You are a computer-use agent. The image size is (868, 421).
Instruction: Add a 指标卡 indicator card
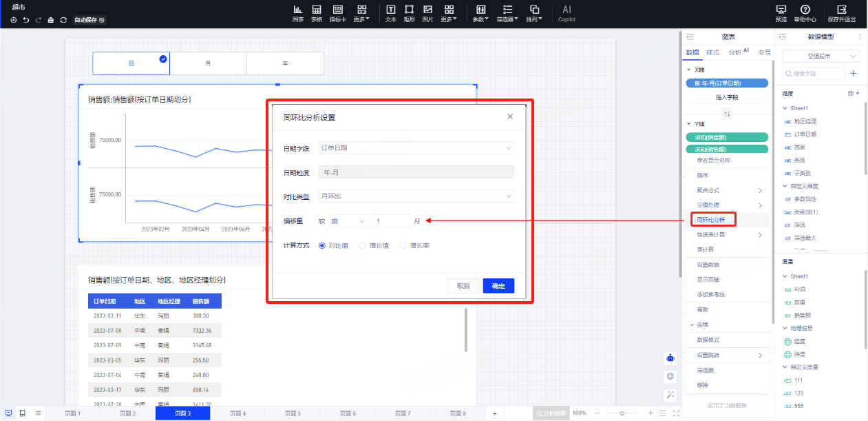click(x=337, y=13)
